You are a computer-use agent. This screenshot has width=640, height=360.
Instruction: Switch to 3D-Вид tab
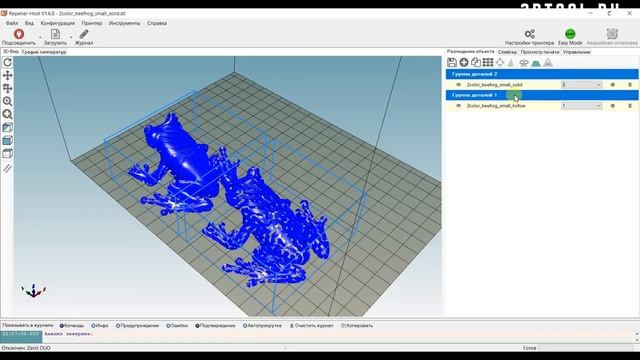(11, 52)
